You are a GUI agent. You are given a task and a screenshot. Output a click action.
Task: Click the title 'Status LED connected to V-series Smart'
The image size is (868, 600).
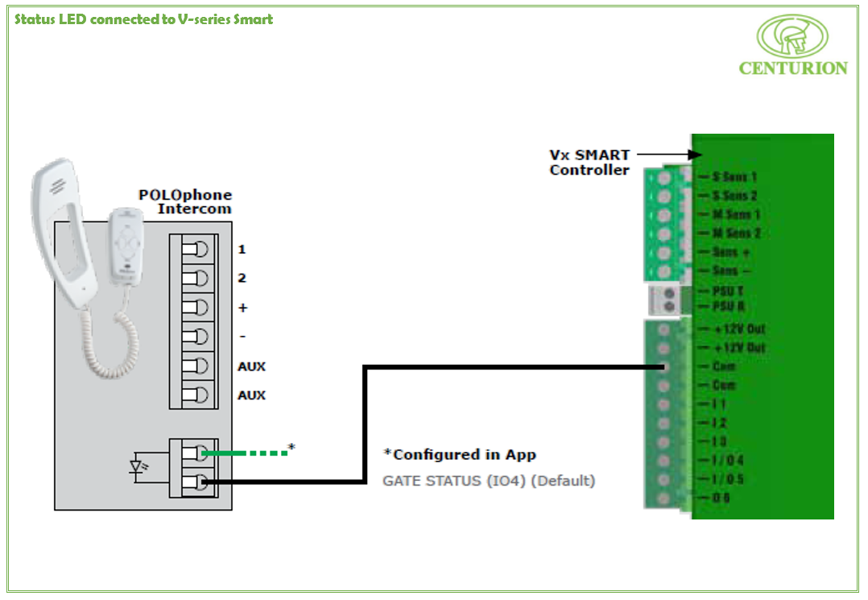[143, 19]
